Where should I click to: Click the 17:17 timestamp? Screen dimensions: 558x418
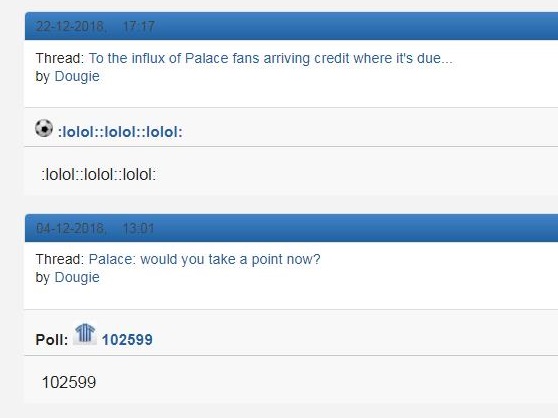click(138, 26)
